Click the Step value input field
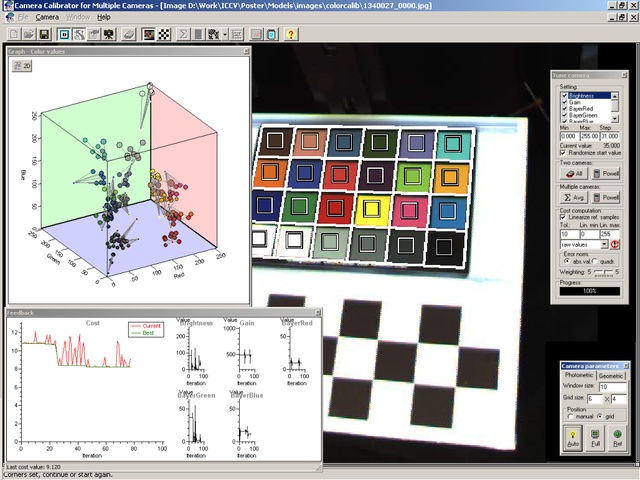The height and width of the screenshot is (480, 640). tap(610, 136)
